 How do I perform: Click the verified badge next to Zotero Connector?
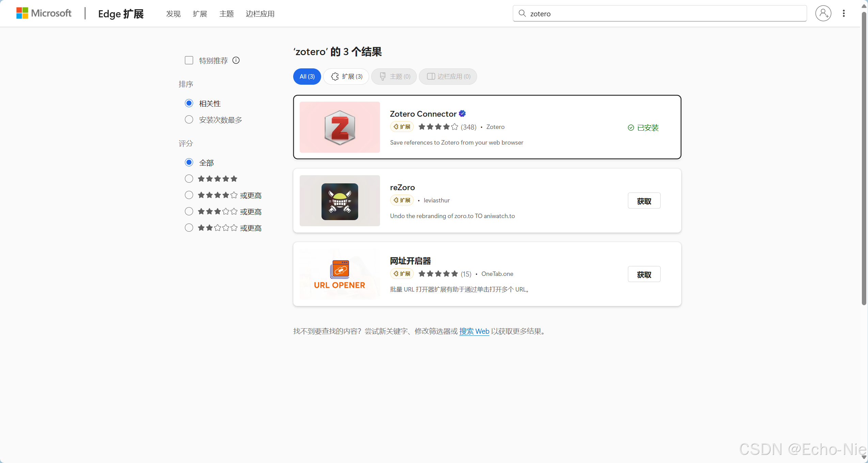pos(462,114)
